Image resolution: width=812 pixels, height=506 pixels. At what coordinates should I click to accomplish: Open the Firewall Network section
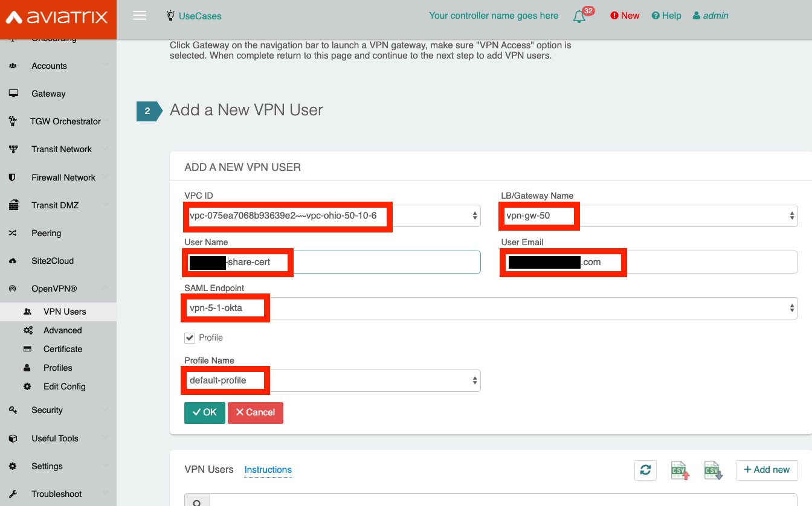point(13,177)
